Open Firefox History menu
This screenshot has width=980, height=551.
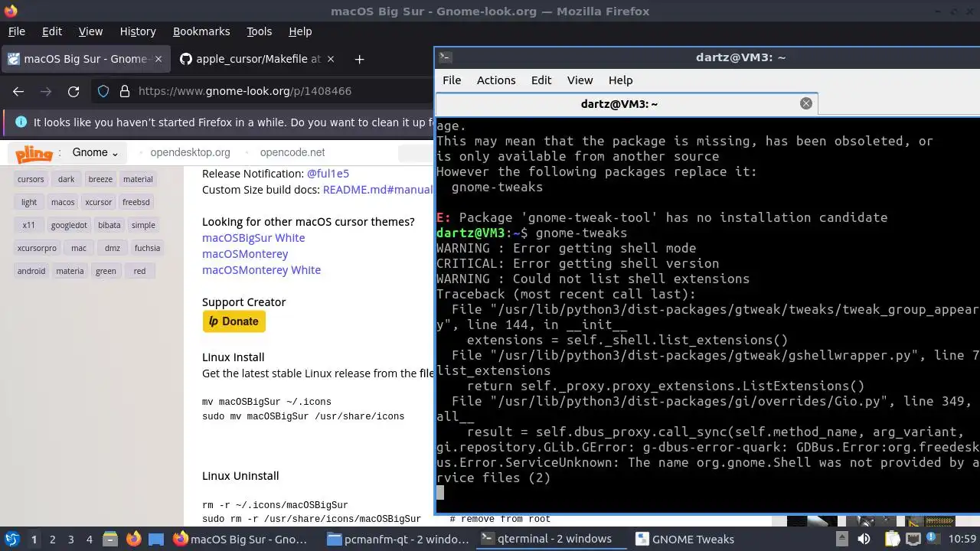click(138, 31)
